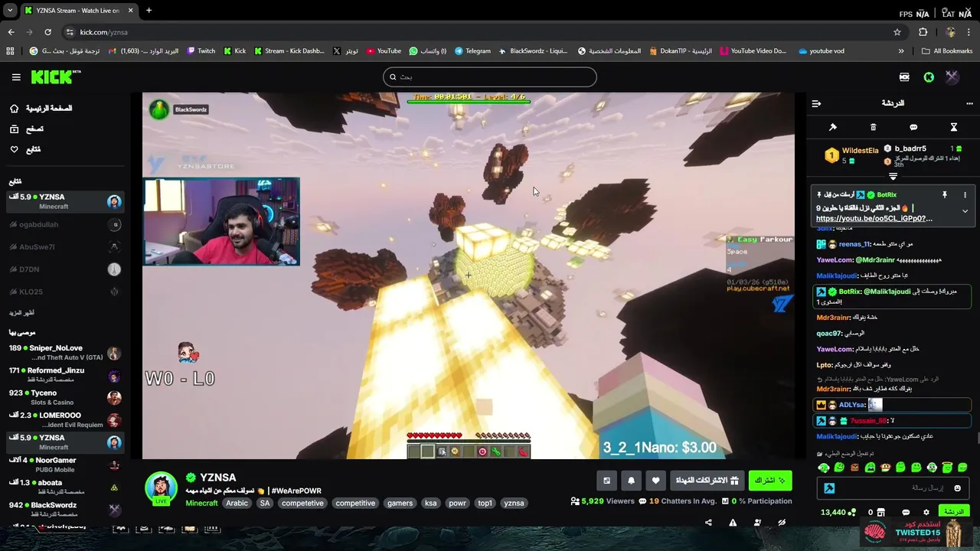Select the moderator hammer tool in chat
This screenshot has width=980, height=551.
coord(833,127)
